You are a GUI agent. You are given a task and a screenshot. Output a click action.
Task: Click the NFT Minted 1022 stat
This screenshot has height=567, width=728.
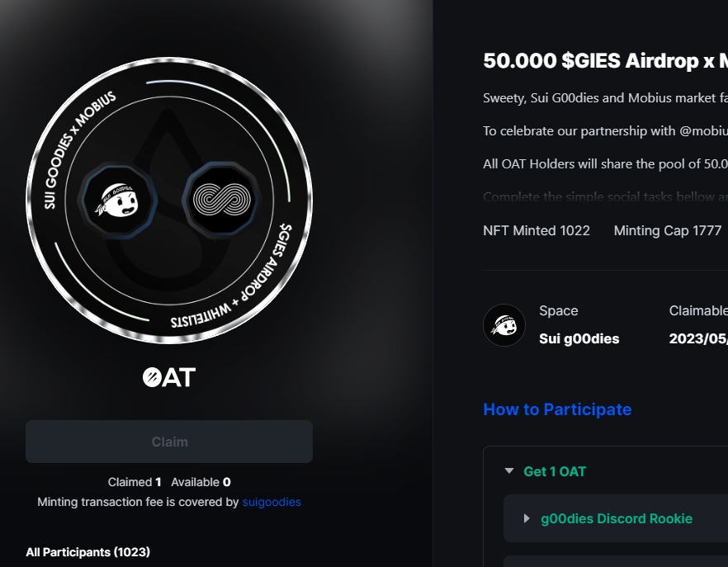click(537, 230)
